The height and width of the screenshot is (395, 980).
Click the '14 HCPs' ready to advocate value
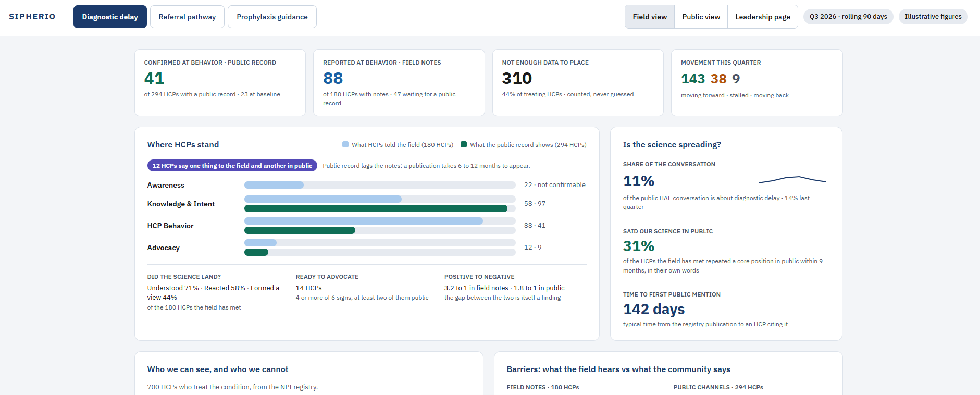[x=309, y=288]
